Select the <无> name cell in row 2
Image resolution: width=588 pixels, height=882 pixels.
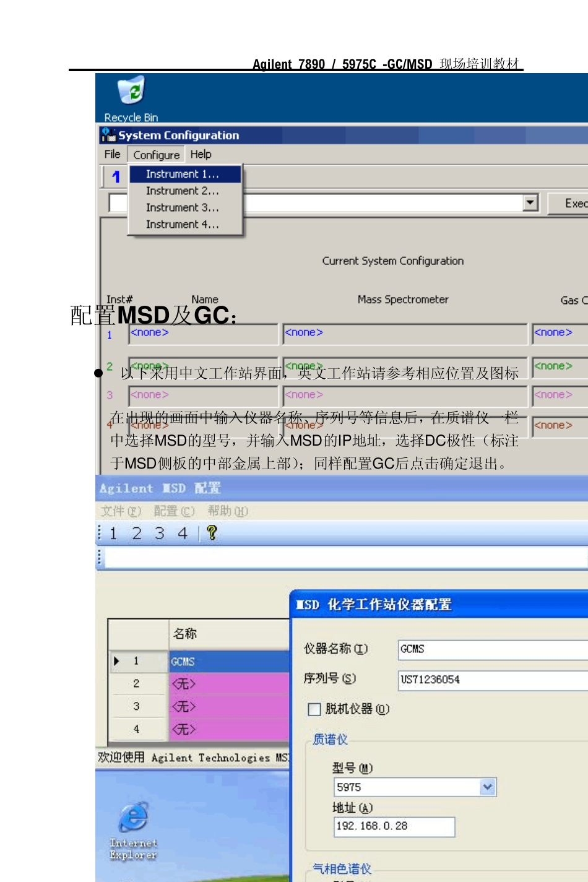click(x=229, y=684)
